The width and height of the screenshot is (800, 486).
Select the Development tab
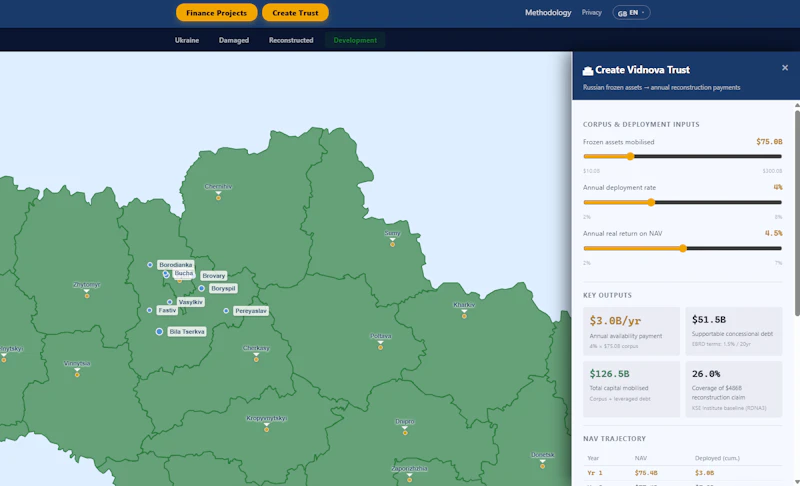(355, 40)
